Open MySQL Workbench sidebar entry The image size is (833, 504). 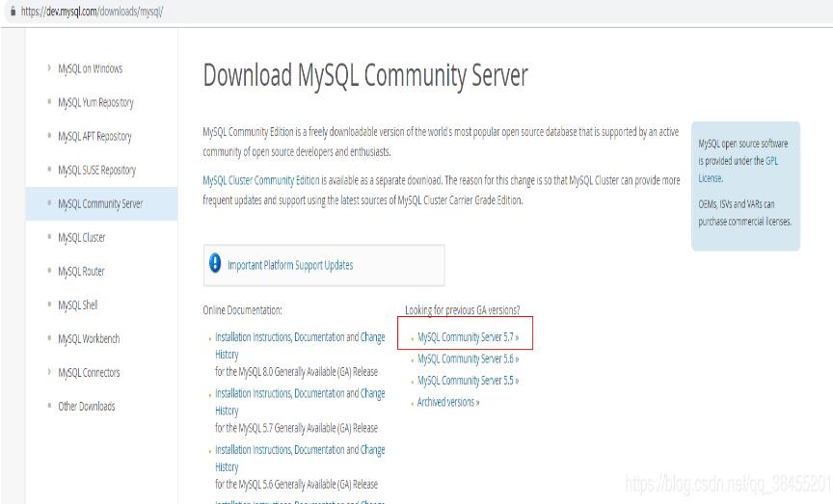click(x=89, y=339)
